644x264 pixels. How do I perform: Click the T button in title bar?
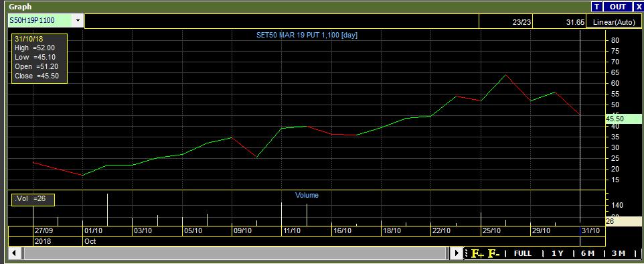point(596,7)
